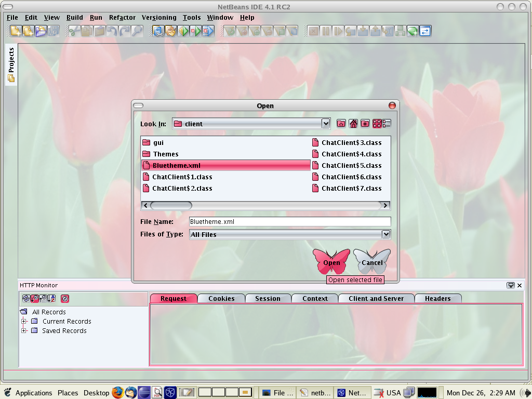This screenshot has width=532, height=399.
Task: Switch to the Session tab
Action: [x=268, y=298]
